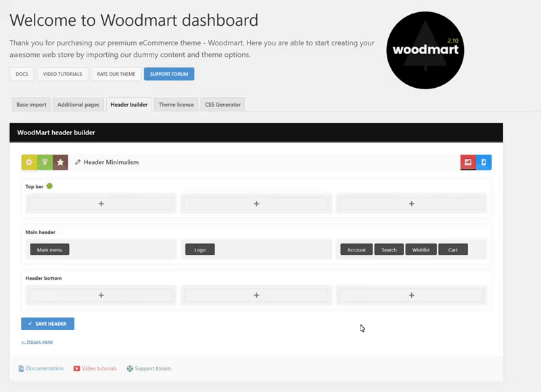
Task: Add element to Top bar left column
Action: tap(101, 203)
